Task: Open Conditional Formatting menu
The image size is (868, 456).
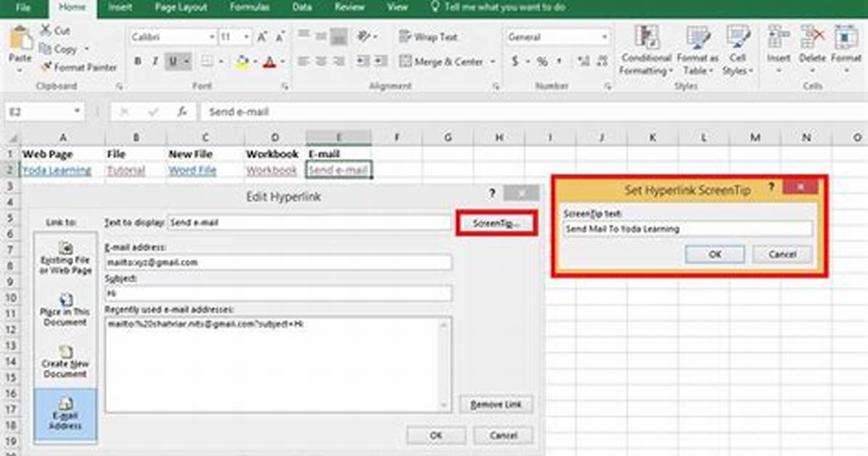Action: 645,50
